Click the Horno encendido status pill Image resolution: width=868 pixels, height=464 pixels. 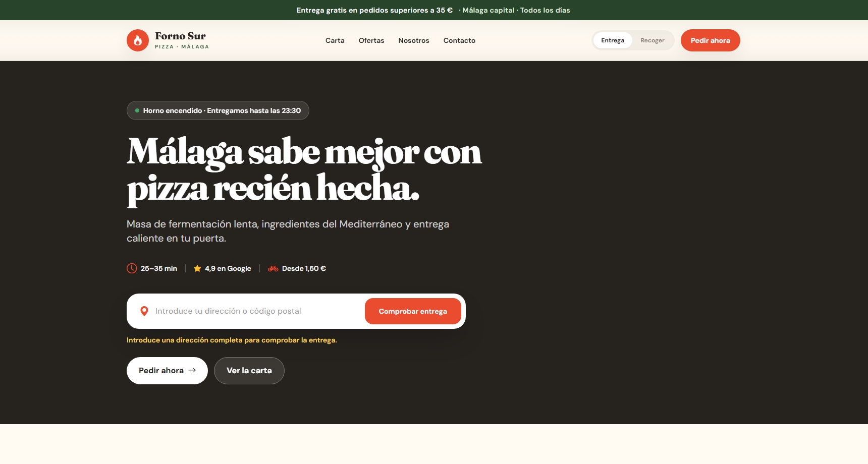pyautogui.click(x=218, y=110)
